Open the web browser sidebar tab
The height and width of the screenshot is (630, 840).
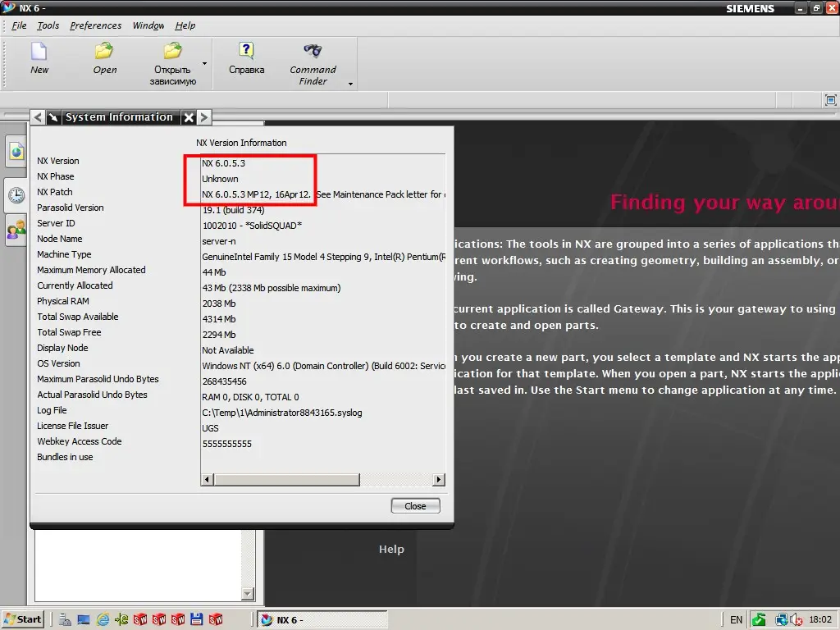pos(16,152)
